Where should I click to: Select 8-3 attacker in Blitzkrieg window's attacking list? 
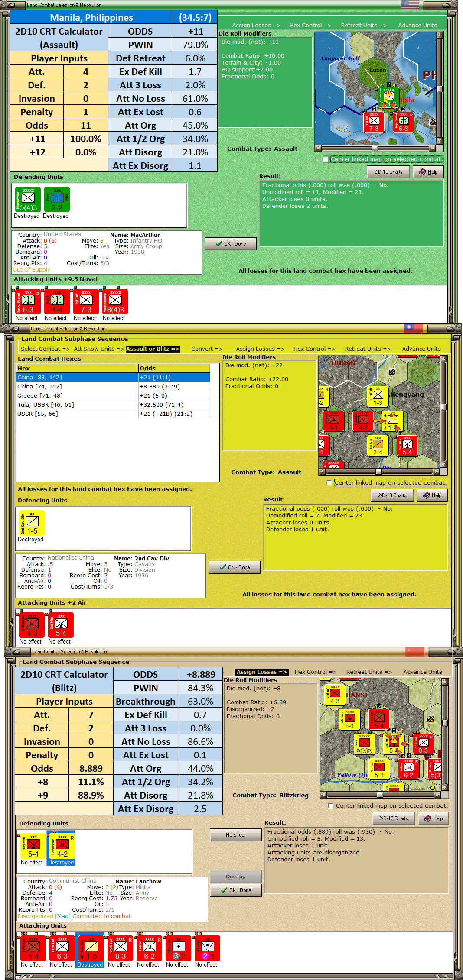tap(120, 948)
